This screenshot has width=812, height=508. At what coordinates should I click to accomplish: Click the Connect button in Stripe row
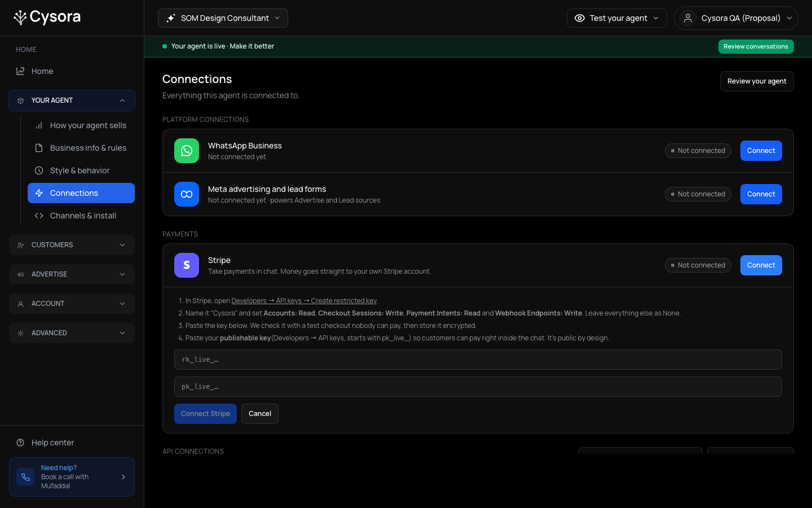pyautogui.click(x=761, y=265)
